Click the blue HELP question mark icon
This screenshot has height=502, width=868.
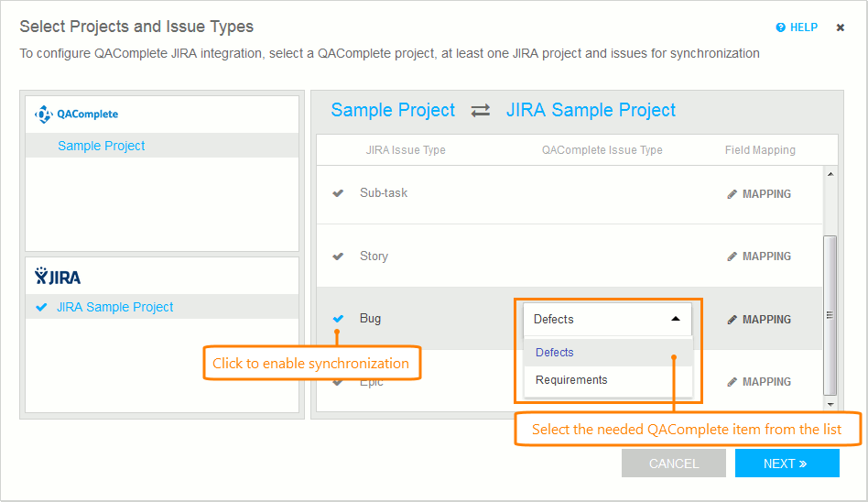coord(780,27)
